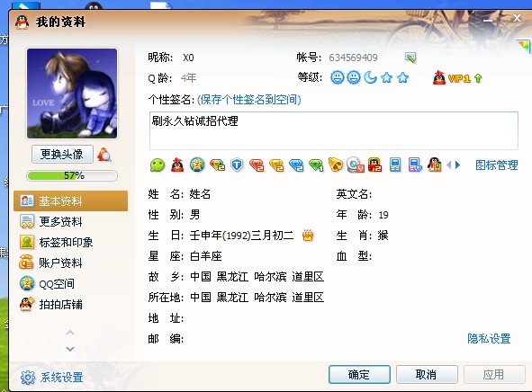Image resolution: width=532 pixels, height=392 pixels.
Task: Click the VIP1 membership badge
Action: click(x=452, y=78)
